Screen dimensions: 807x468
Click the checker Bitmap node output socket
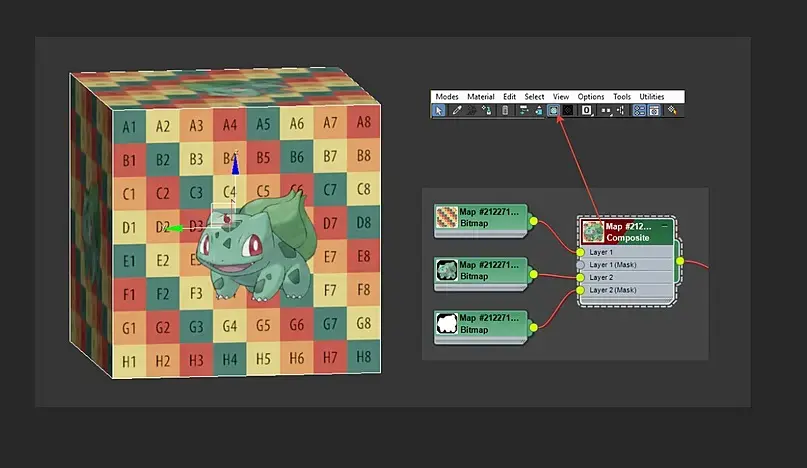coord(533,221)
